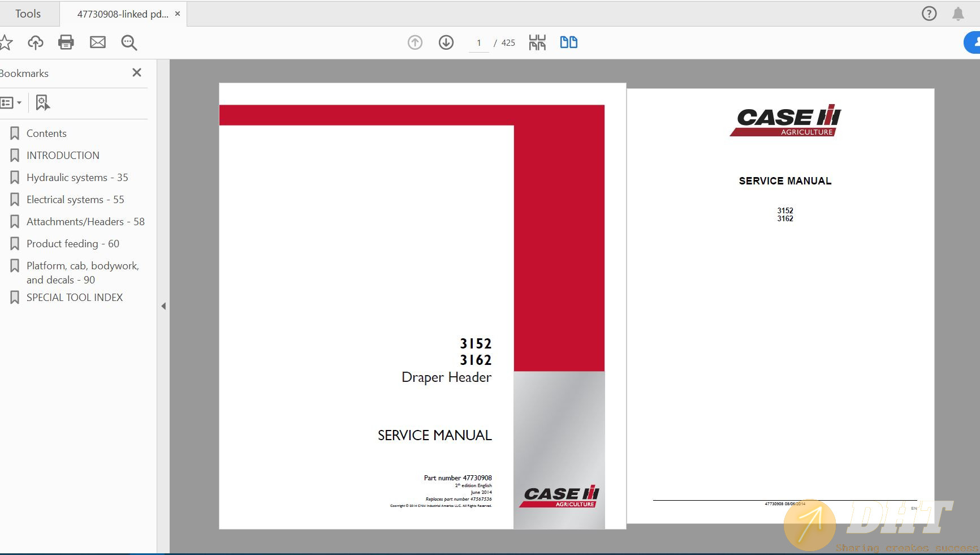Share the PDF via email
980x555 pixels.
[97, 42]
